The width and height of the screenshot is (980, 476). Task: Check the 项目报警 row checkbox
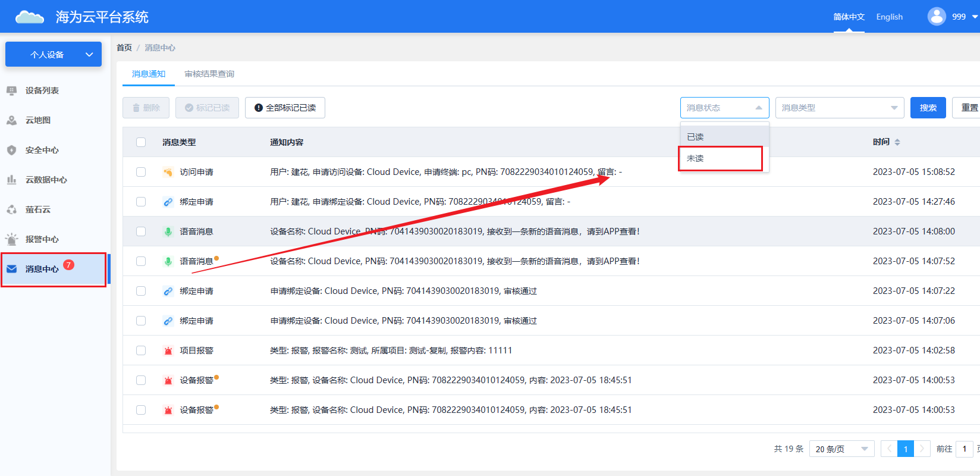pos(141,350)
